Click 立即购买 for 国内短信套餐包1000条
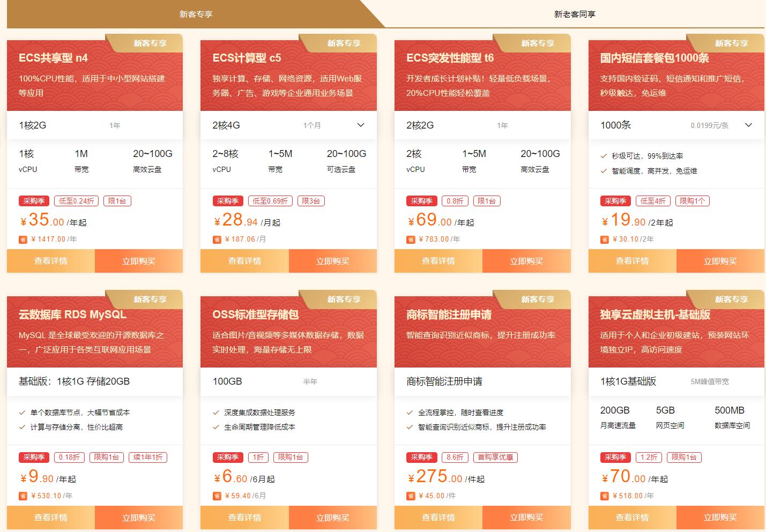Viewport: 766px width, 532px height. pyautogui.click(x=720, y=261)
